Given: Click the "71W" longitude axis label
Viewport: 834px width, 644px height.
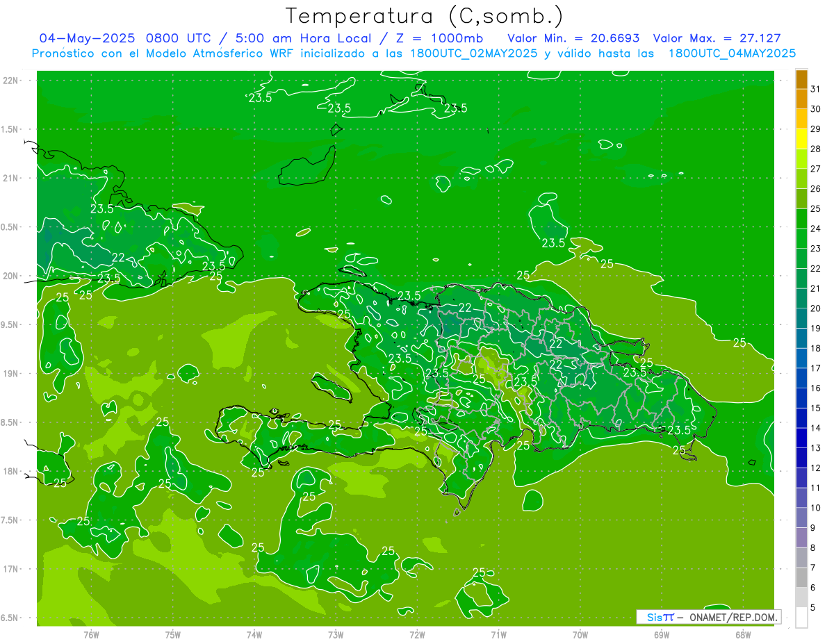Looking at the screenshot, I should point(498,635).
